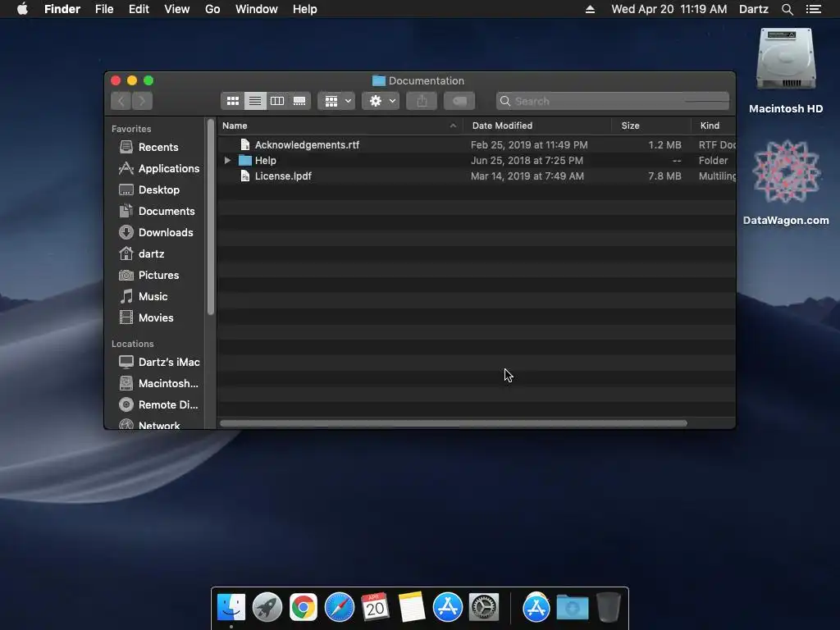Open the group-by arrangement dropdown
This screenshot has width=840, height=630.
pyautogui.click(x=336, y=101)
